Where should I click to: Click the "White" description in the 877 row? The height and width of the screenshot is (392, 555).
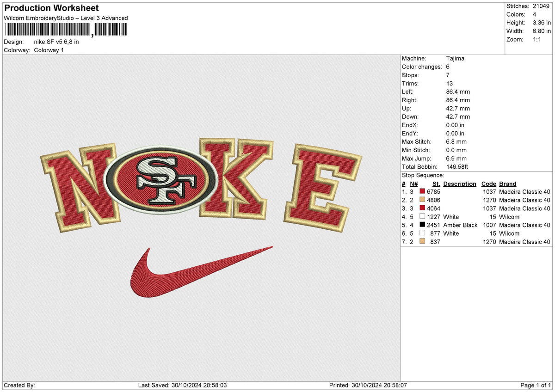click(x=451, y=233)
